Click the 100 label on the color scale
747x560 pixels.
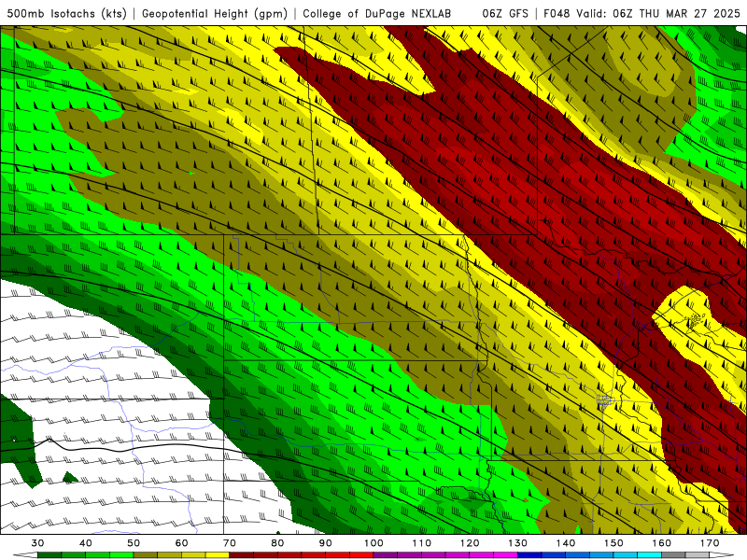point(373,543)
